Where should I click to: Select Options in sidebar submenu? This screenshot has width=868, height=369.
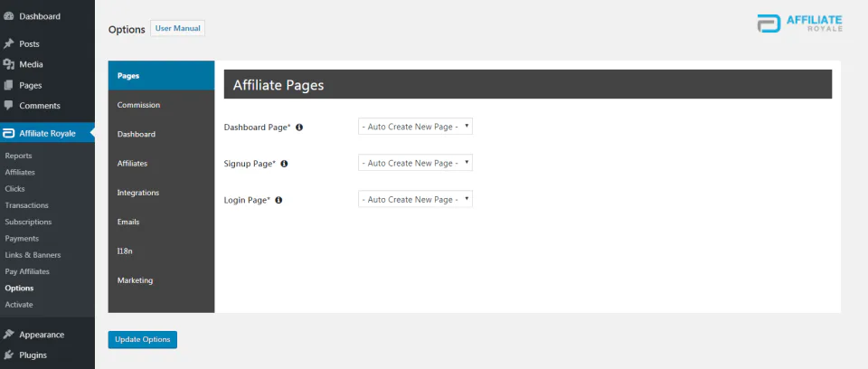point(19,289)
